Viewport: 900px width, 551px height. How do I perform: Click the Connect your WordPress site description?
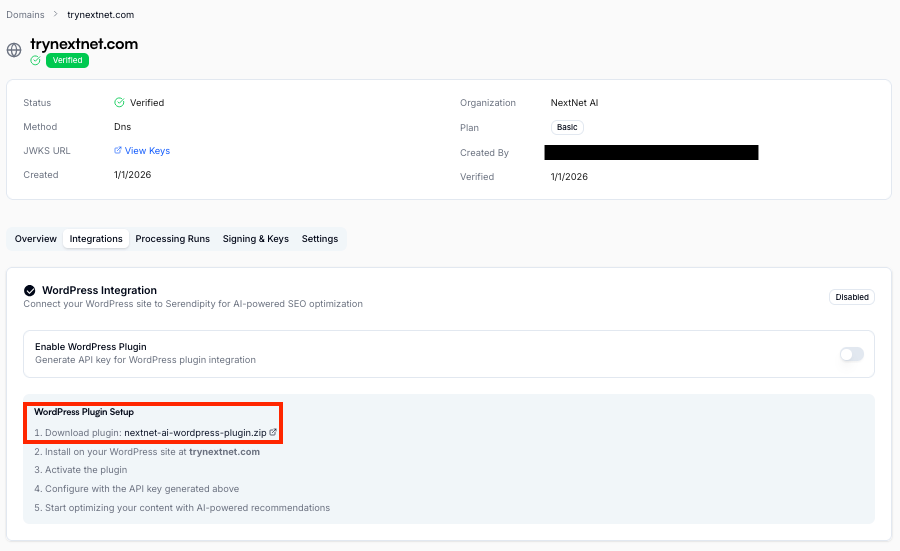193,304
